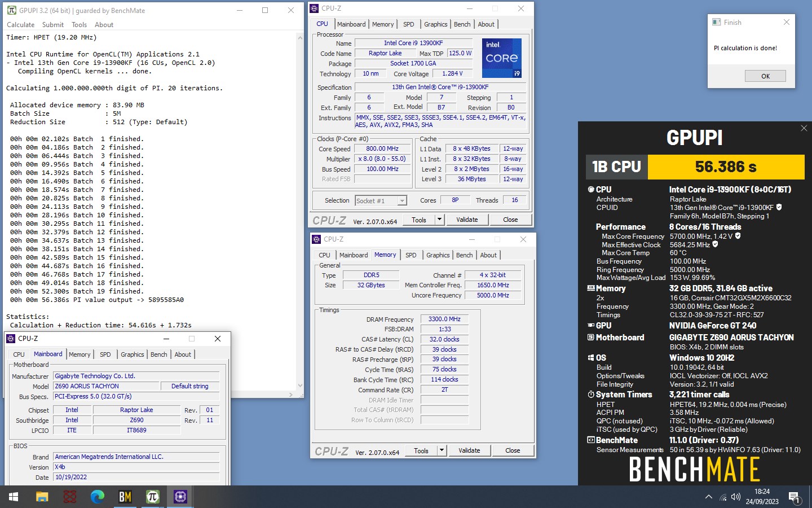Launch Microsoft Edge from taskbar

pyautogui.click(x=98, y=497)
